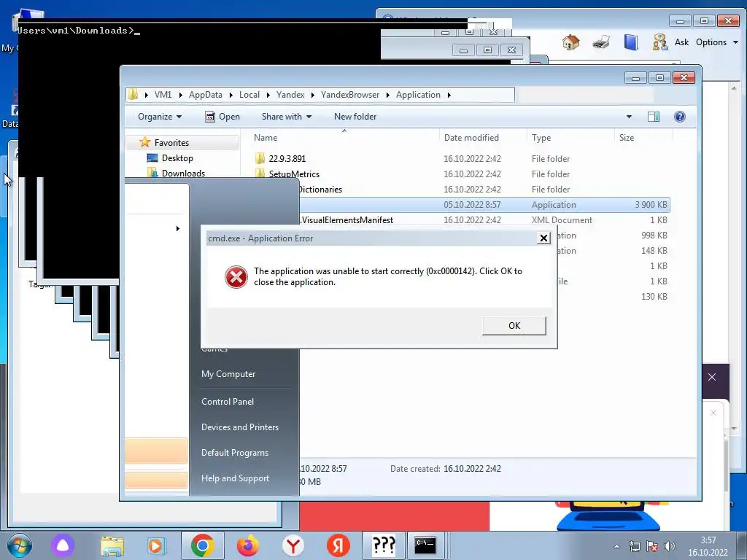Expand the arrow after Local breadcrumb
Screen dimensions: 747x560
268,95
